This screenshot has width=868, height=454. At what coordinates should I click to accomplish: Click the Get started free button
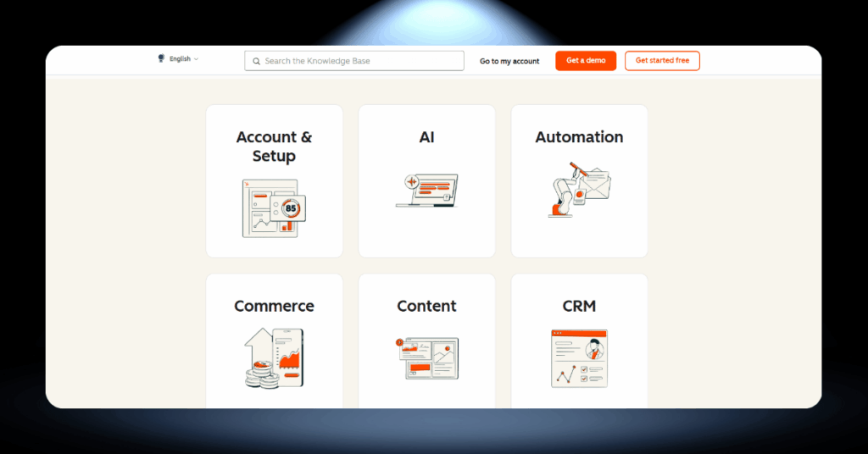[x=662, y=61]
